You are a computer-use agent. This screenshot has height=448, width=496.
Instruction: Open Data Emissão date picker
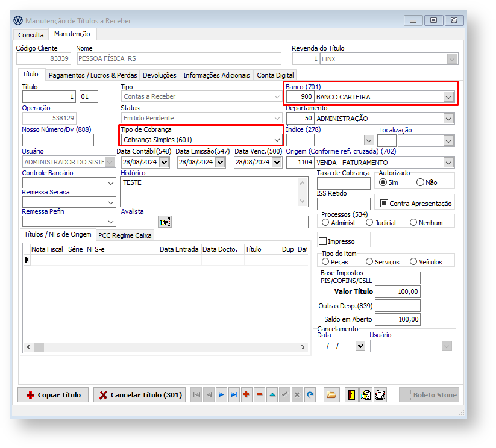(220, 162)
